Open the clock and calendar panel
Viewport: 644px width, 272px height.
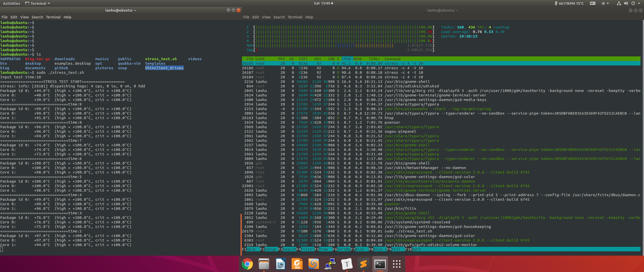point(323,3)
